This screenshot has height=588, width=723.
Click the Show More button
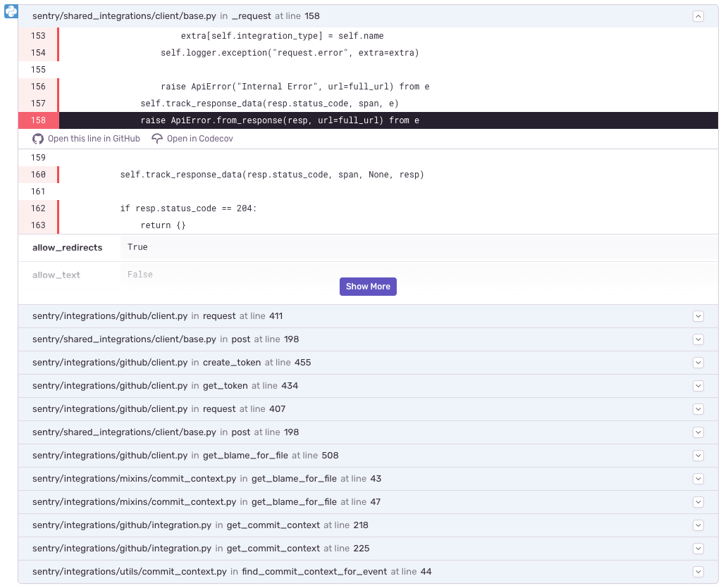(368, 287)
